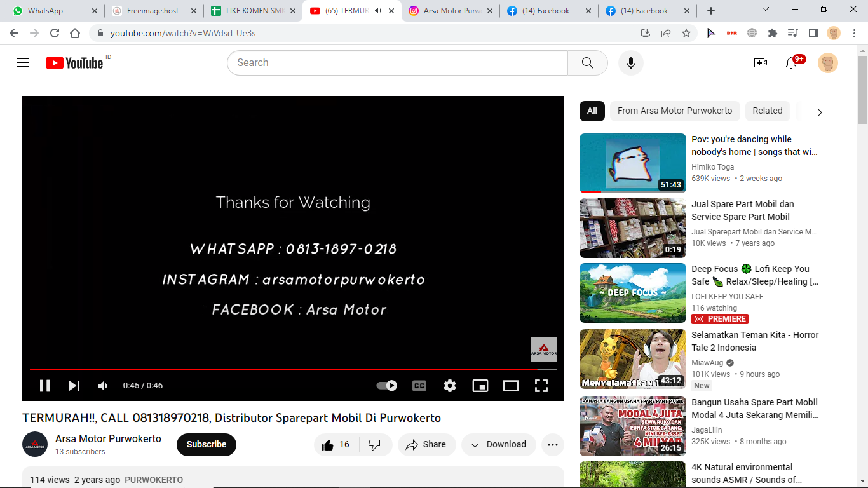Share the video
The height and width of the screenshot is (488, 868).
tap(427, 445)
